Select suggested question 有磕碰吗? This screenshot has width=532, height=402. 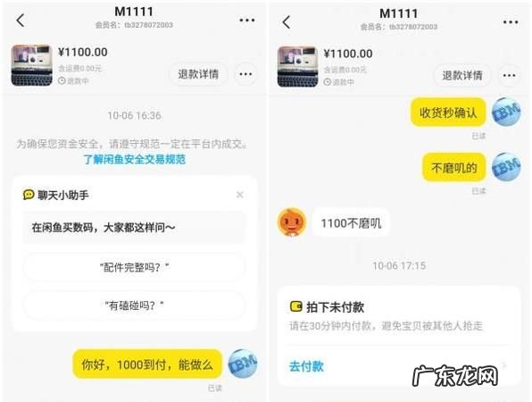[135, 306]
